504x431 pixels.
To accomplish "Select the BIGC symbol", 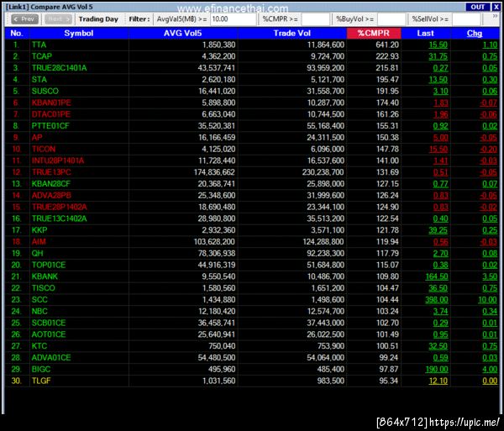I will pyautogui.click(x=41, y=369).
